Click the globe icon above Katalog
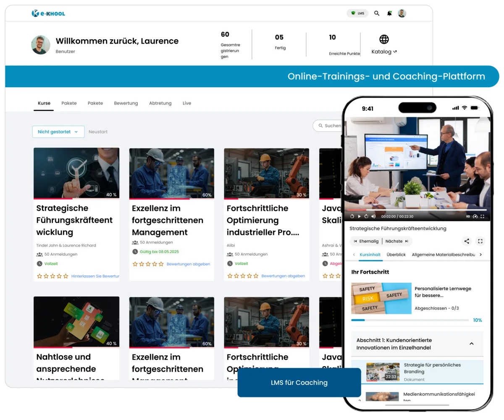The width and height of the screenshot is (504, 420). [x=383, y=40]
